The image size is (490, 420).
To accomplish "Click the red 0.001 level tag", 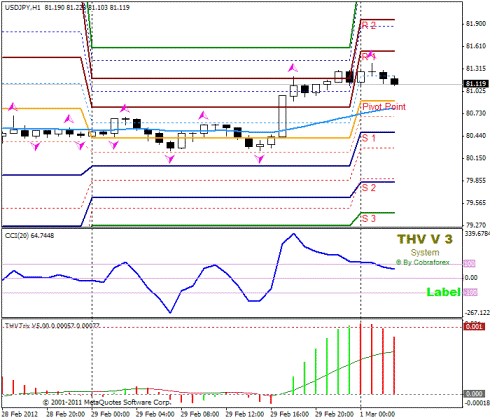I will [x=474, y=326].
